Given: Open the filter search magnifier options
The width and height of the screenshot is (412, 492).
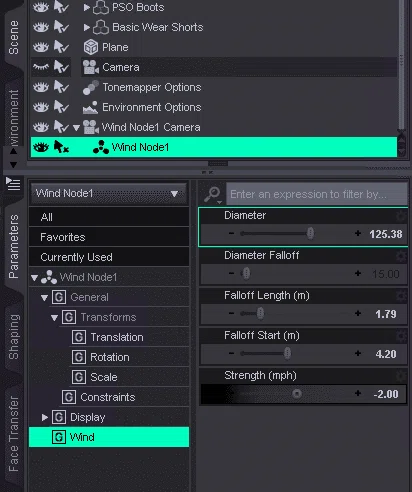Looking at the screenshot, I should pos(213,194).
